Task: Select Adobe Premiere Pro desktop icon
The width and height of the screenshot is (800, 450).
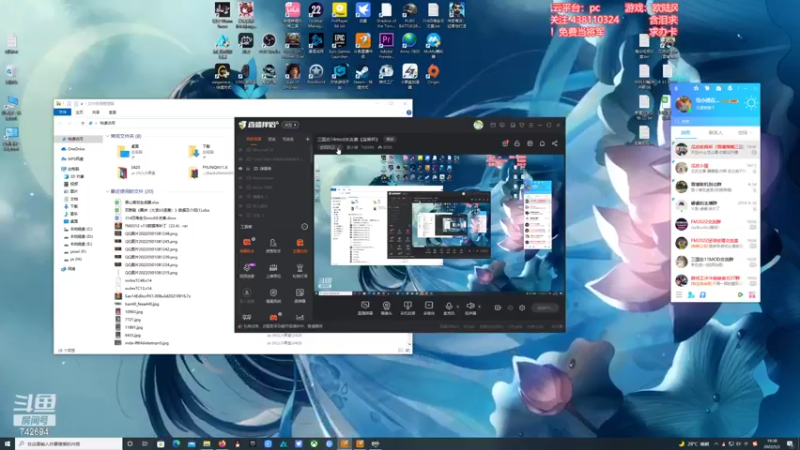Action: (x=386, y=43)
